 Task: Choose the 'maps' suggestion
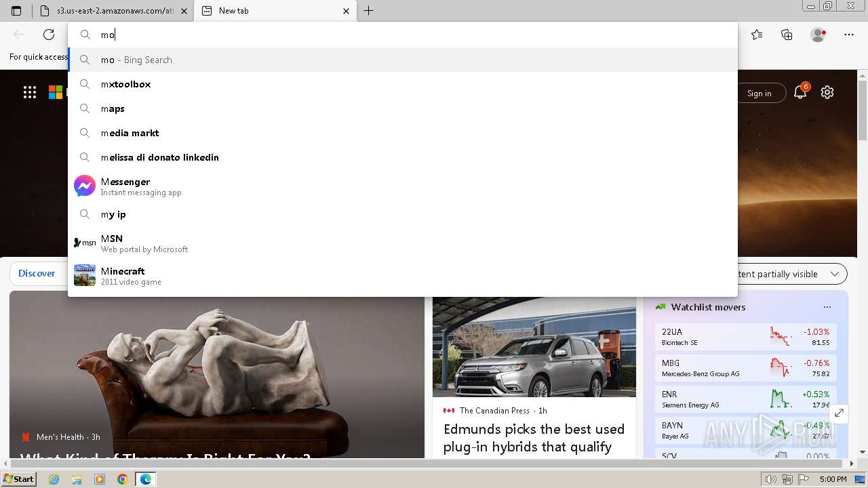tap(403, 108)
